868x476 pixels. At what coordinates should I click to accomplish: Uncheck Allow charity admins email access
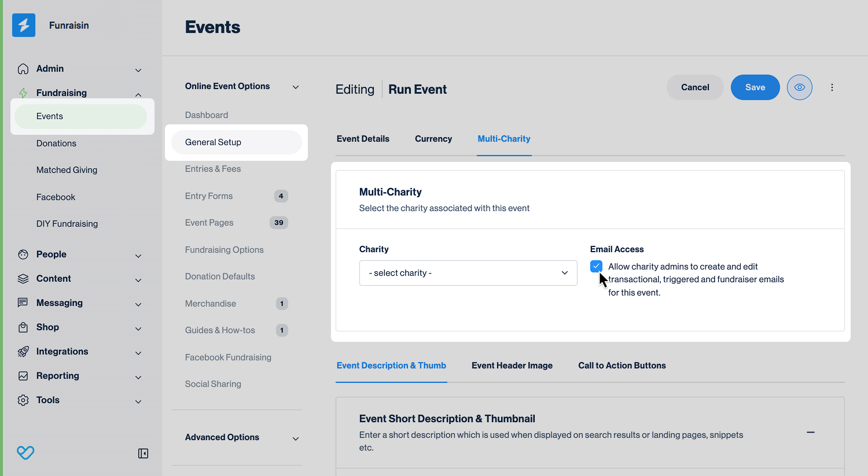click(597, 267)
